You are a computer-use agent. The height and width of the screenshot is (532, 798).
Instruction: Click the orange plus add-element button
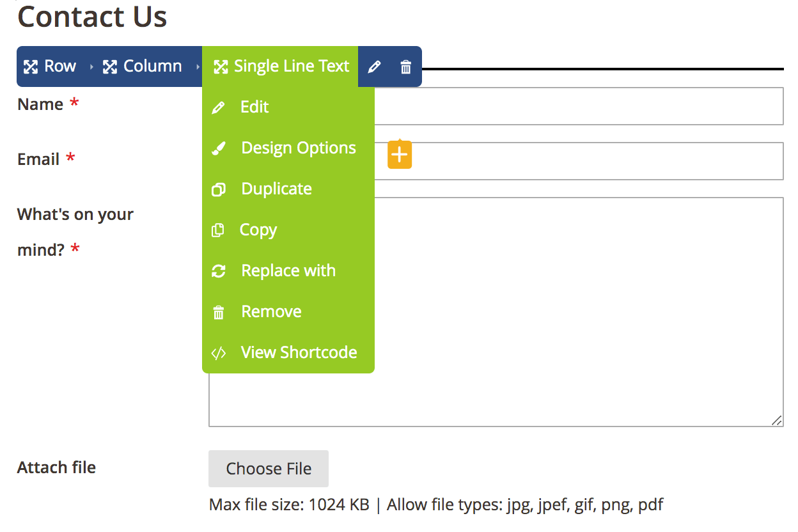[x=400, y=155]
